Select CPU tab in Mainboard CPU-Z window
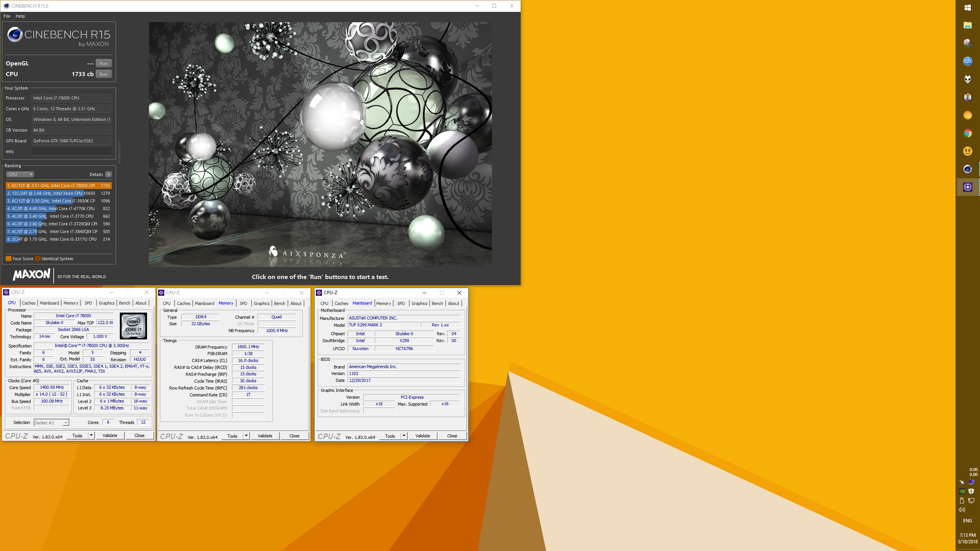The image size is (980, 551). [325, 303]
